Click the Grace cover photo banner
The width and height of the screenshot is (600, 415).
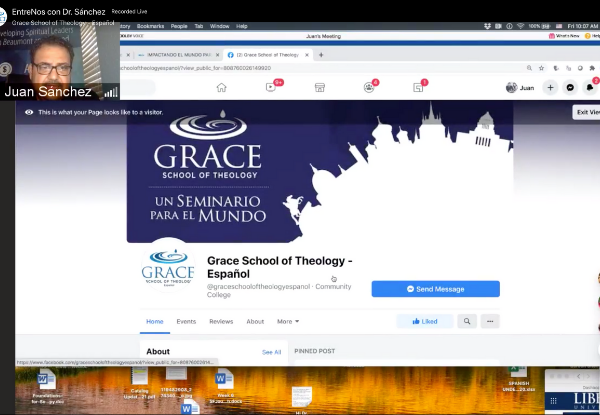click(320, 171)
